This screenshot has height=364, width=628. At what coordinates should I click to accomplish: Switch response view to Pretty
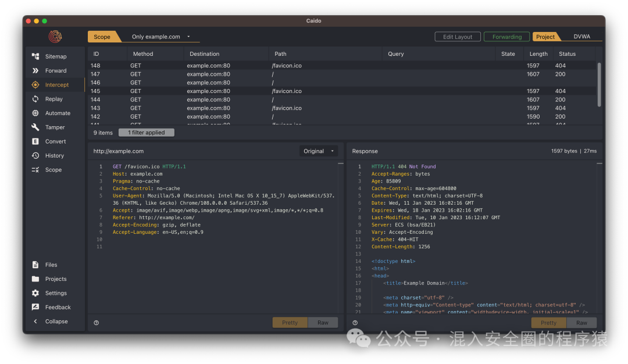549,323
